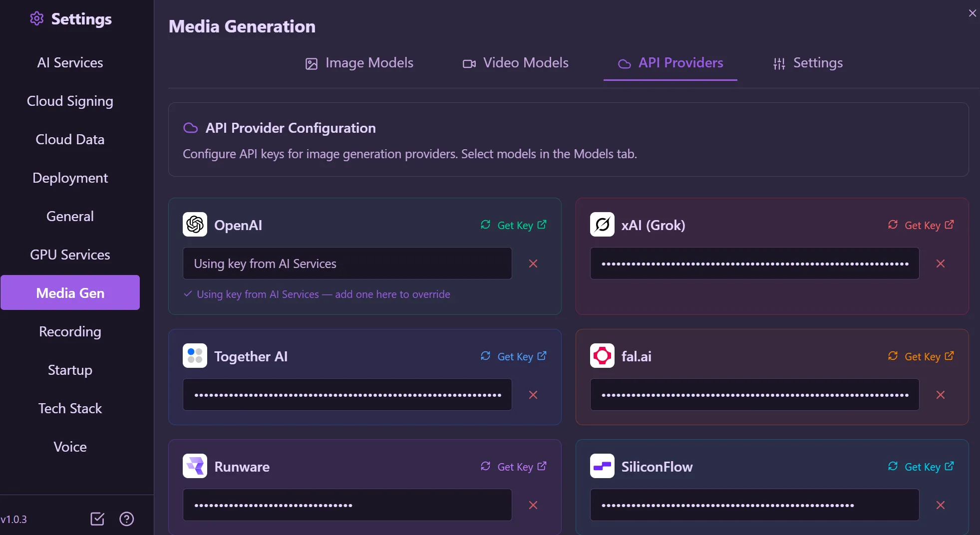Open Voice settings
Image resolution: width=980 pixels, height=535 pixels.
[x=70, y=447]
